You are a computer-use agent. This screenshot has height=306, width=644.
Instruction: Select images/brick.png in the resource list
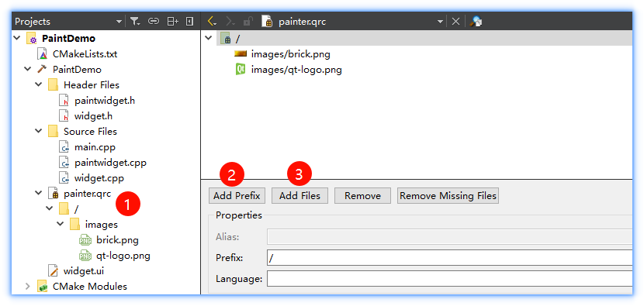290,54
